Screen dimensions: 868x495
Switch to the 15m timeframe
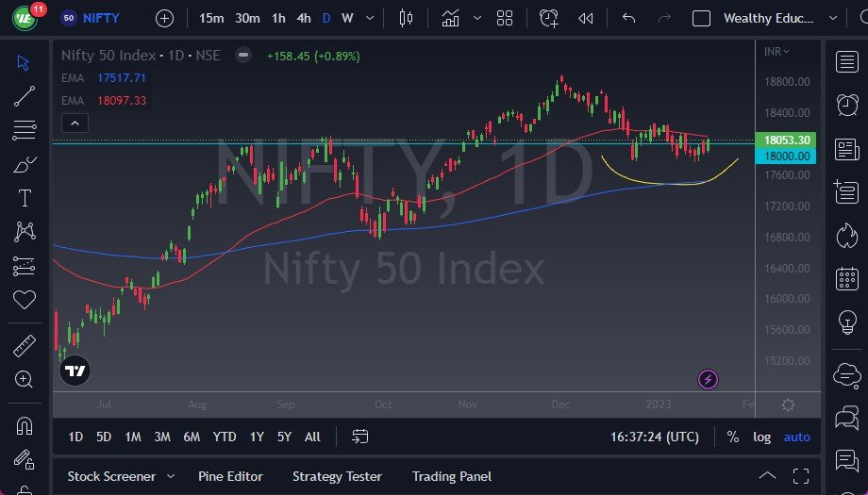tap(211, 18)
